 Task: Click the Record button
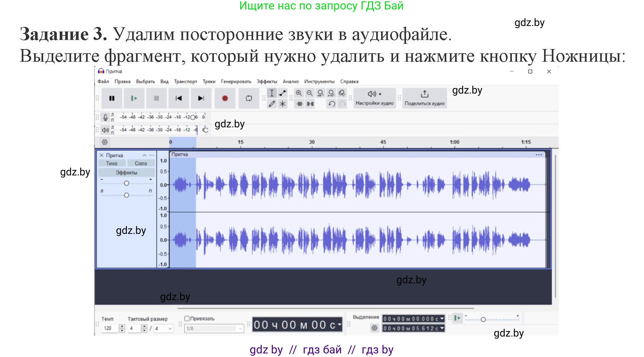click(x=225, y=98)
